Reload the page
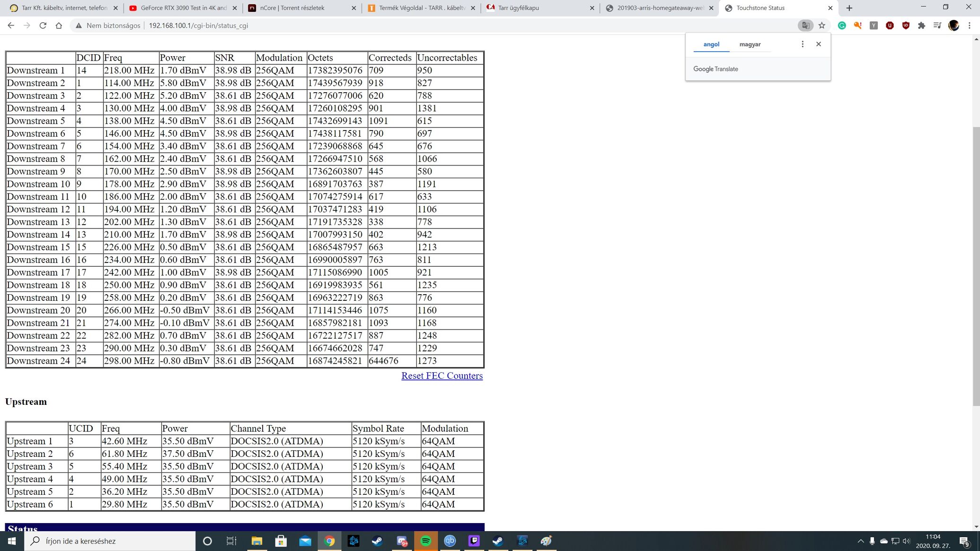Image resolution: width=980 pixels, height=551 pixels. point(43,26)
